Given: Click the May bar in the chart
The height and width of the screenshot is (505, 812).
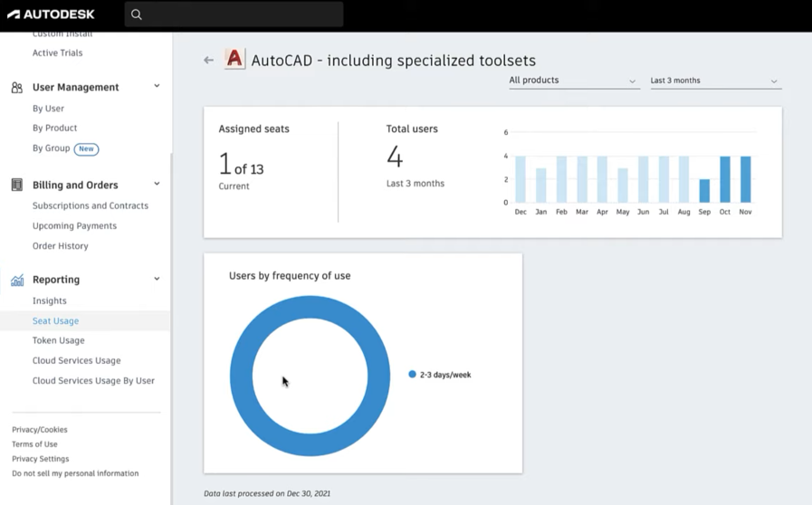Looking at the screenshot, I should (623, 185).
